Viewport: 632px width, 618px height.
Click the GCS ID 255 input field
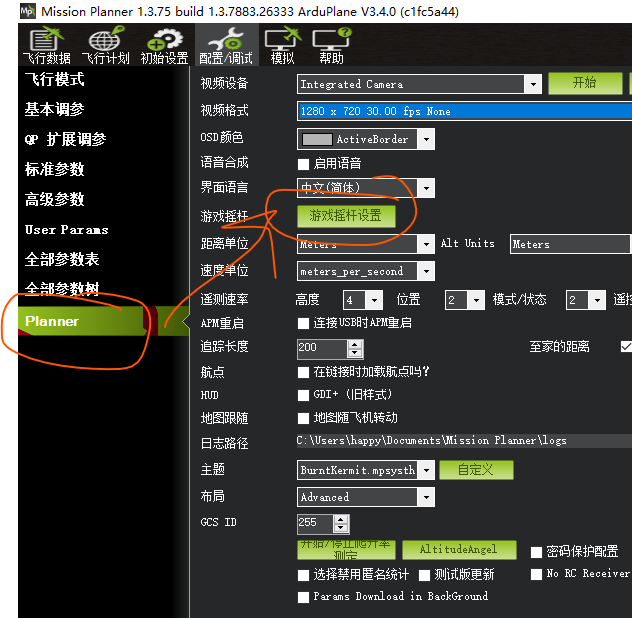pos(315,523)
